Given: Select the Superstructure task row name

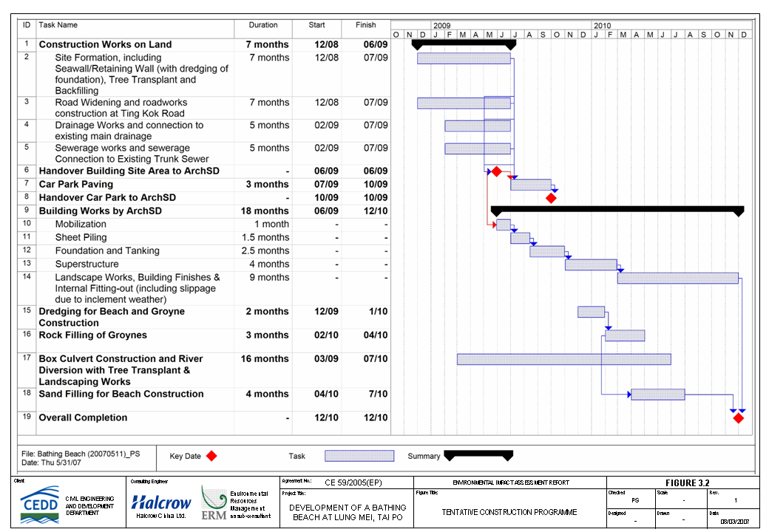Looking at the screenshot, I should (x=87, y=265).
